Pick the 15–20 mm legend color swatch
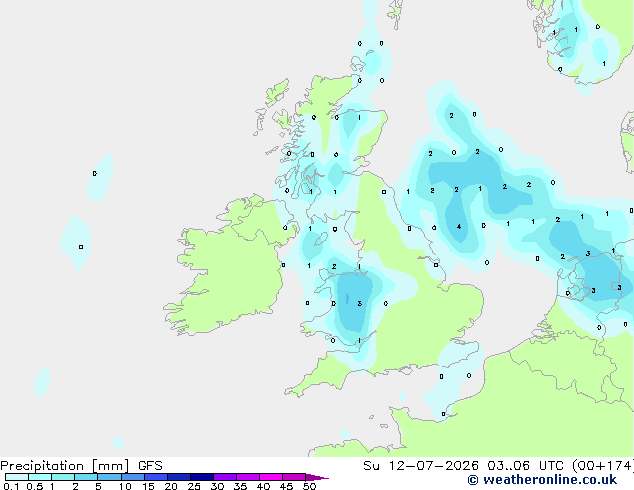Viewport: 634px width, 490px height. [x=156, y=477]
